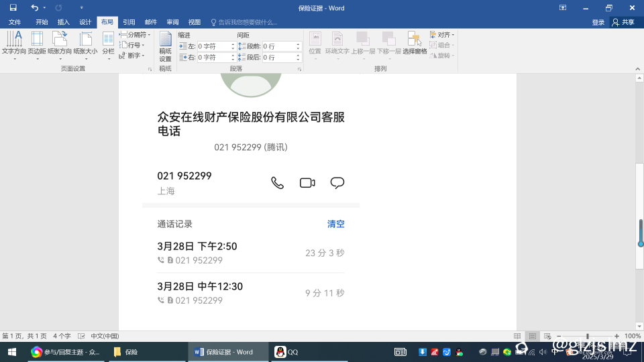This screenshot has width=644, height=362.
Task: Increase the 段前 spacing stepper up arrow
Action: pos(298,44)
